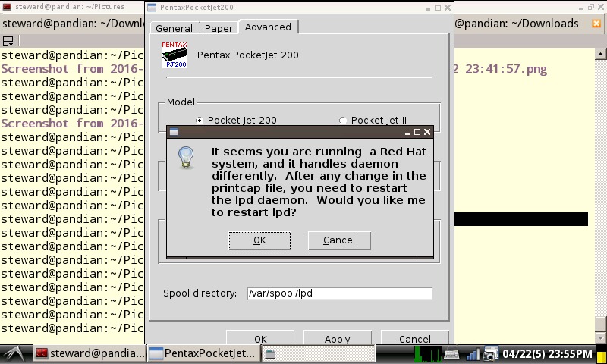
Task: Click Apply in the PentaxPocketJet200 window
Action: click(337, 339)
